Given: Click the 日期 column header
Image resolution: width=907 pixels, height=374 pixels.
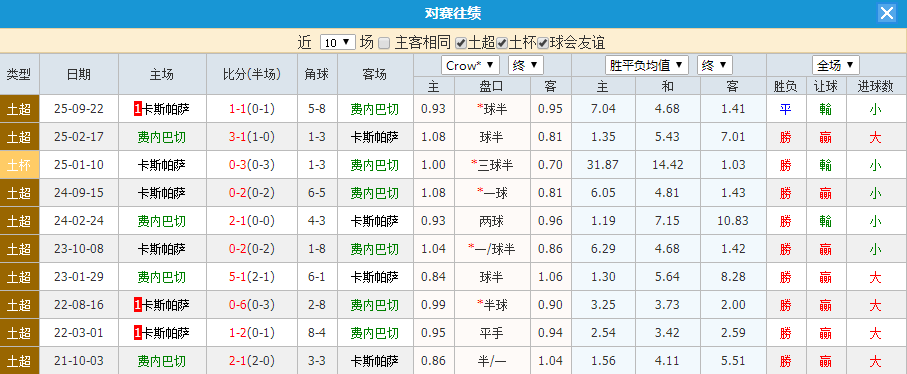Looking at the screenshot, I should [x=79, y=74].
